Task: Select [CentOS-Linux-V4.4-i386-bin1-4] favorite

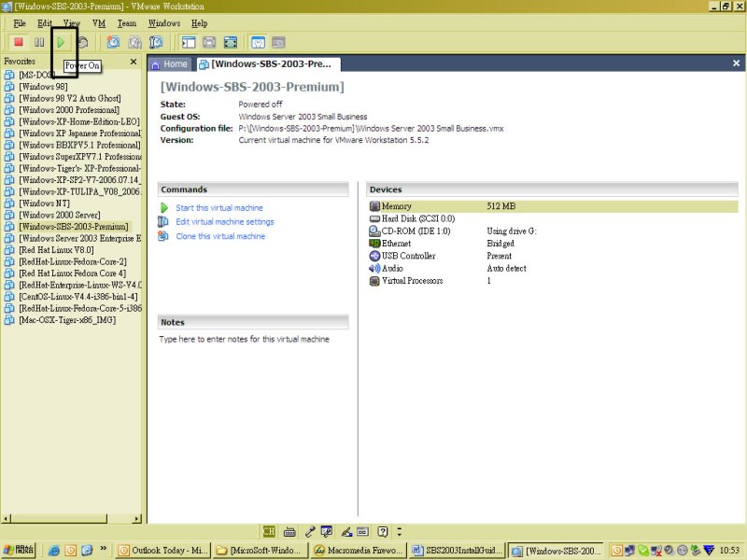Action: click(78, 297)
